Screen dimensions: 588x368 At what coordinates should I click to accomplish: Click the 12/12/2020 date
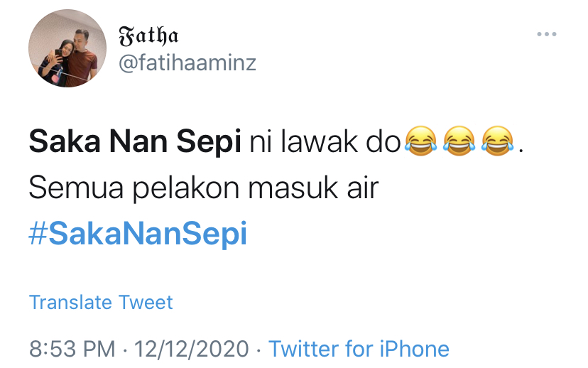[x=191, y=349]
